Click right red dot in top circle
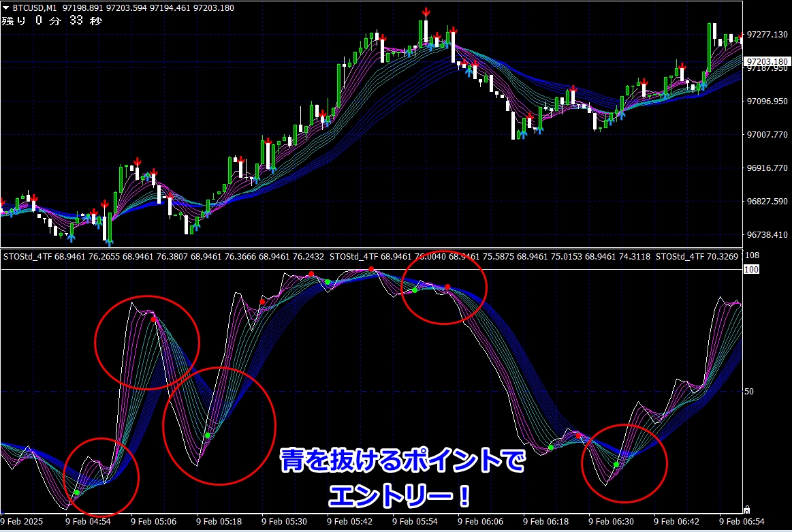This screenshot has height=532, width=792. pyautogui.click(x=447, y=287)
